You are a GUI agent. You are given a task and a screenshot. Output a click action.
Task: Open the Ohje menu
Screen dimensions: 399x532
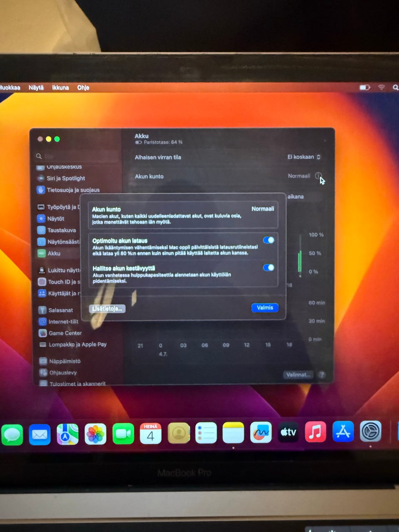point(83,87)
